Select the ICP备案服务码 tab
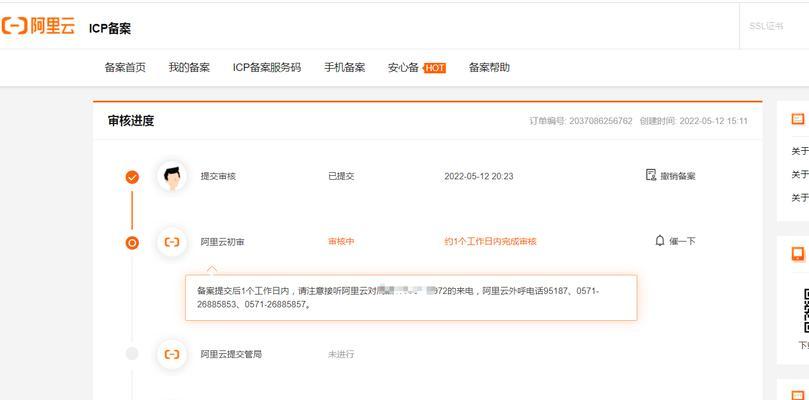 pyautogui.click(x=267, y=68)
